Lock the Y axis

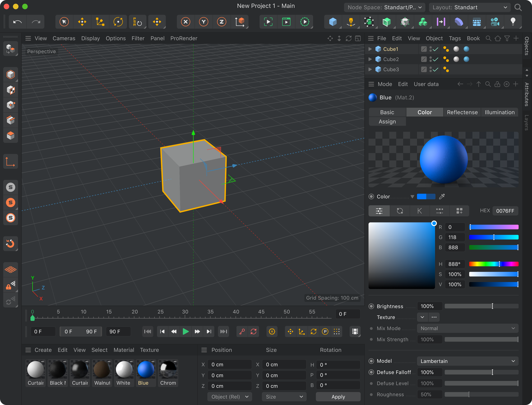click(x=204, y=22)
